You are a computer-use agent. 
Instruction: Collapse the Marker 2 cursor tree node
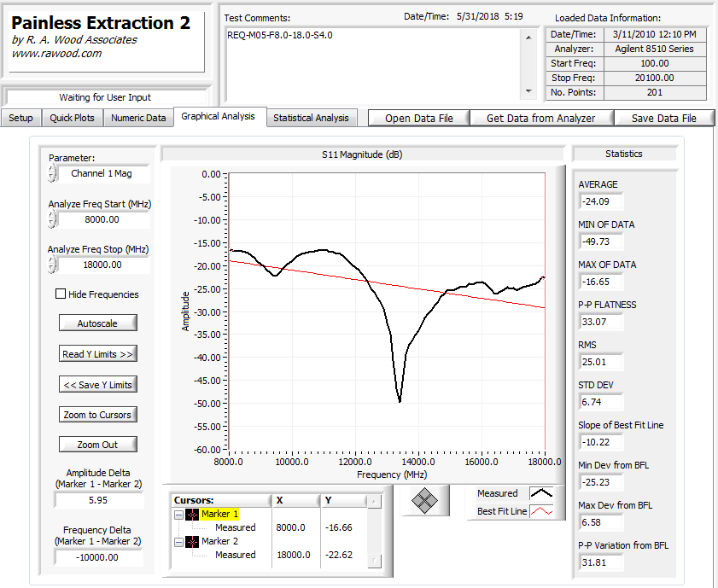[x=178, y=542]
